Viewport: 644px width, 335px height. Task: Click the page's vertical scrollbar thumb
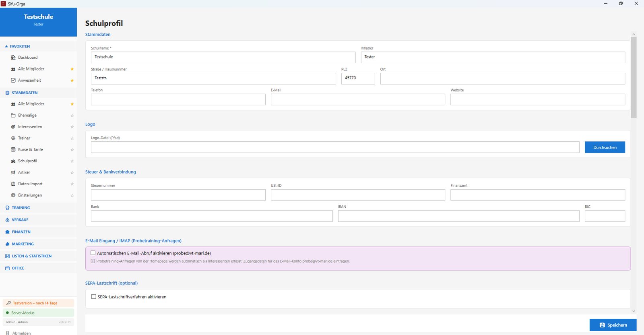[634, 77]
